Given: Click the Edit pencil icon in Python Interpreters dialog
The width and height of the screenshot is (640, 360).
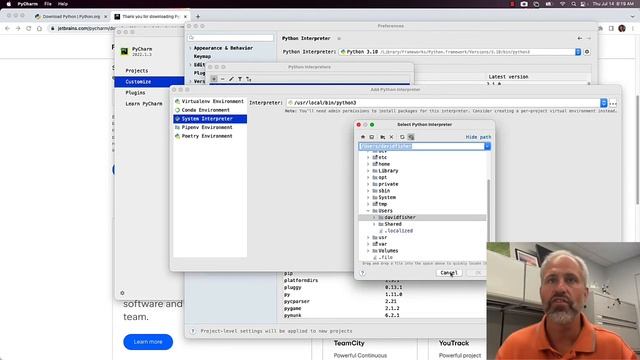Looking at the screenshot, I should pos(231,79).
